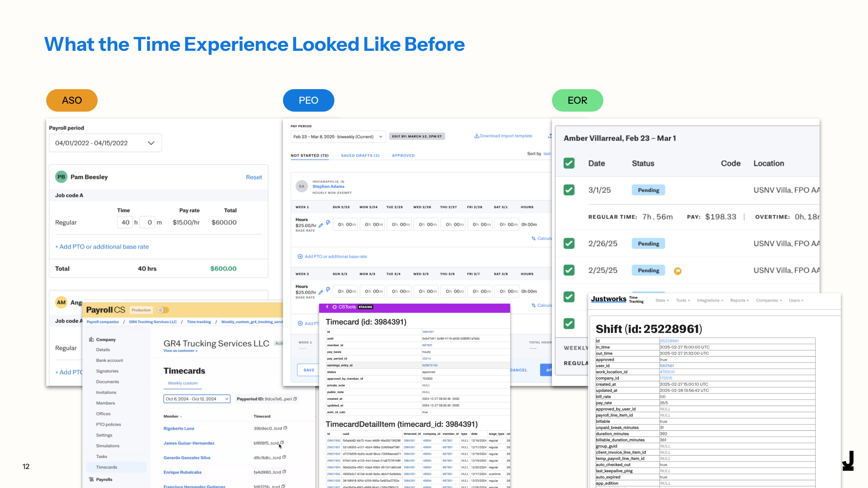Click the SAVE button in PEO panel
Image resolution: width=868 pixels, height=488 pixels.
click(309, 370)
